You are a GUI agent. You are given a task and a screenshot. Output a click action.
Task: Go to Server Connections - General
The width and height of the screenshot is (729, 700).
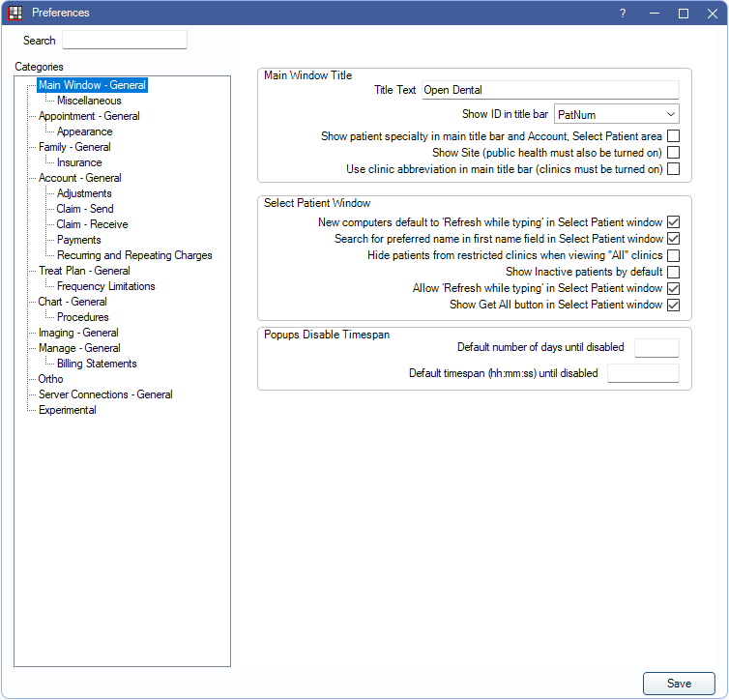pyautogui.click(x=105, y=394)
